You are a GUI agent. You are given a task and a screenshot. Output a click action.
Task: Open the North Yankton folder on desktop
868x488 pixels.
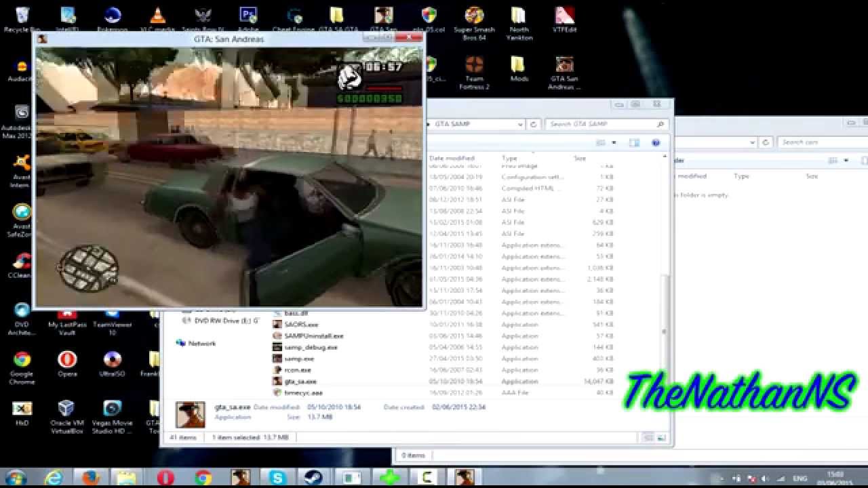pyautogui.click(x=519, y=23)
